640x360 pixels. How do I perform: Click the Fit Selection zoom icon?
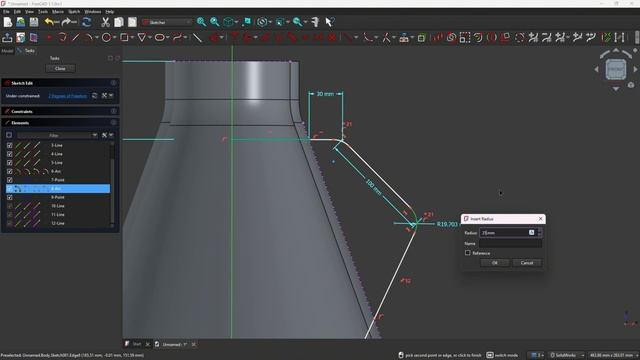pyautogui.click(x=215, y=22)
